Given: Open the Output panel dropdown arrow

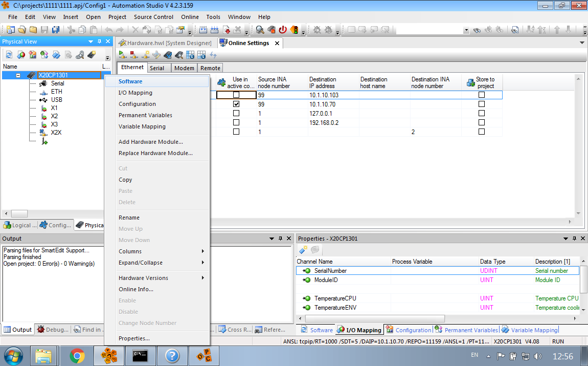Looking at the screenshot, I should [x=272, y=239].
